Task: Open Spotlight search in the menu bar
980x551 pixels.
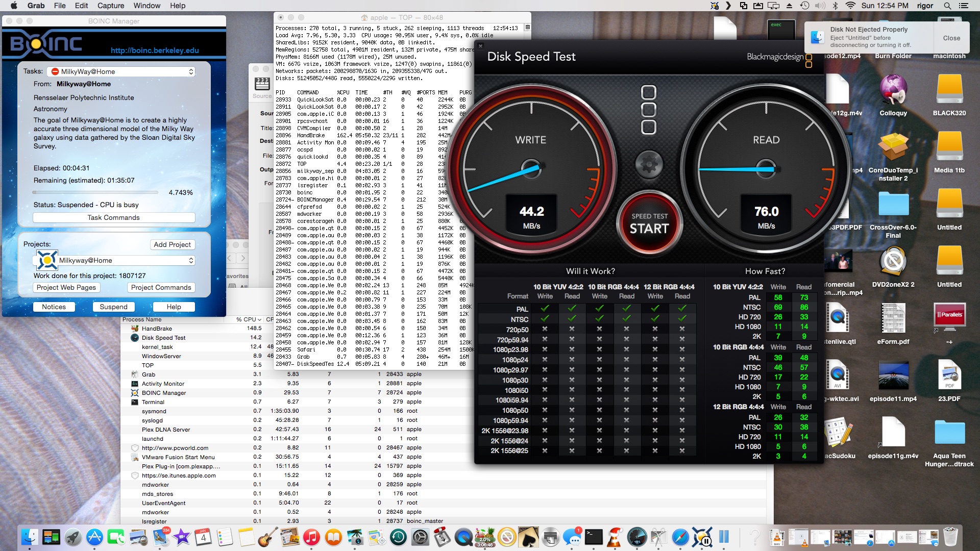Action: 947,6
